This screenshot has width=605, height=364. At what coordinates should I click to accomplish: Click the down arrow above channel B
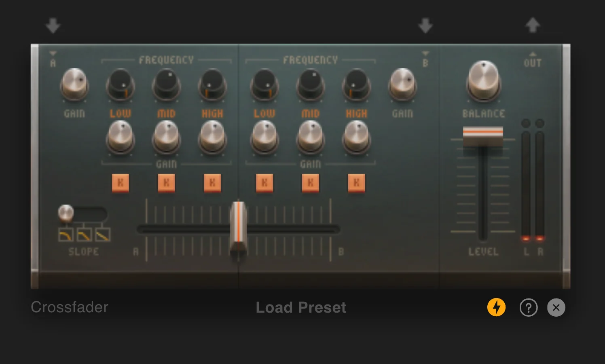425,25
